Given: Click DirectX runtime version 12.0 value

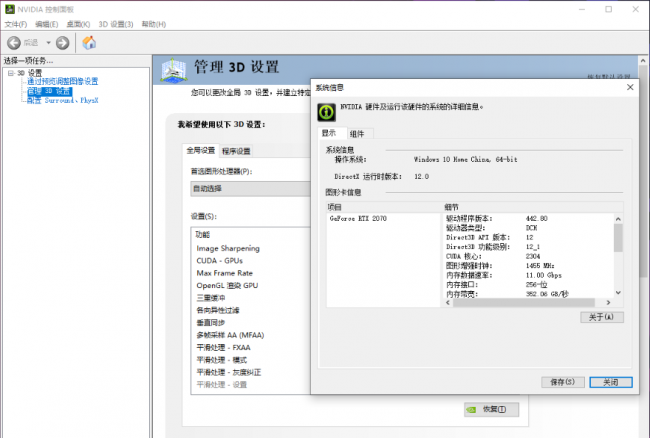Looking at the screenshot, I should coord(422,177).
